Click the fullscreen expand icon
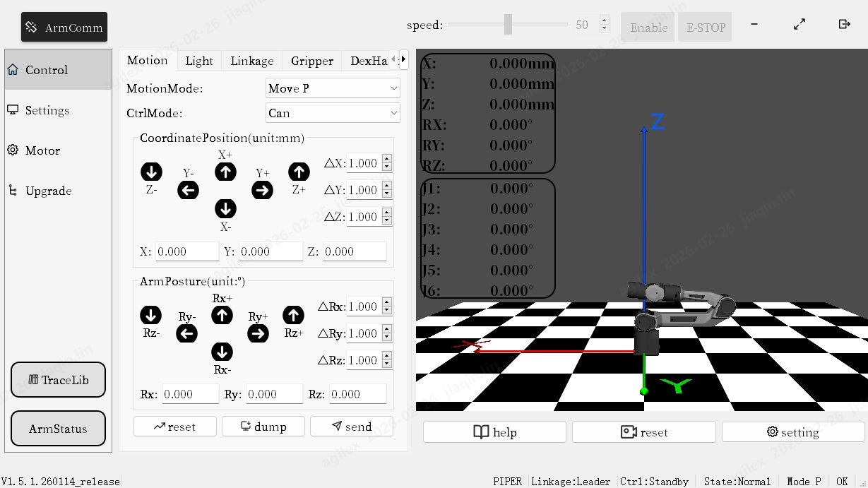 coord(799,25)
